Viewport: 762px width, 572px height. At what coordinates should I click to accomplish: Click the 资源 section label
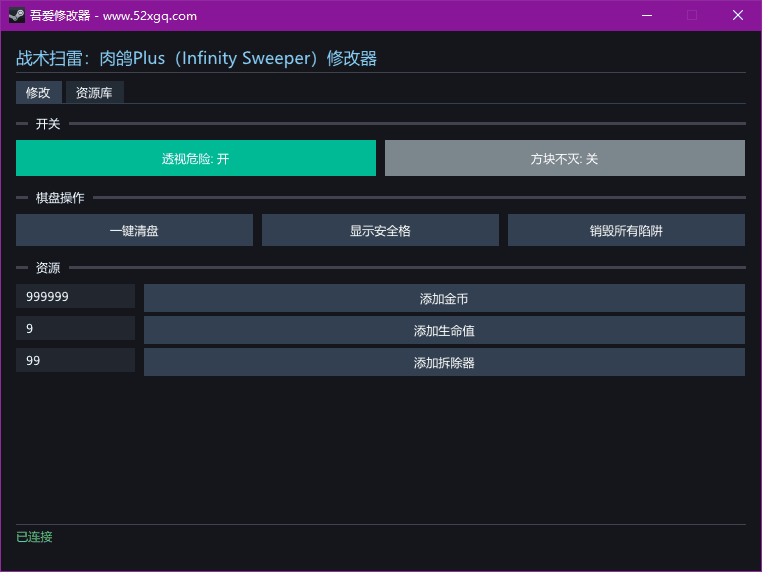coord(48,268)
